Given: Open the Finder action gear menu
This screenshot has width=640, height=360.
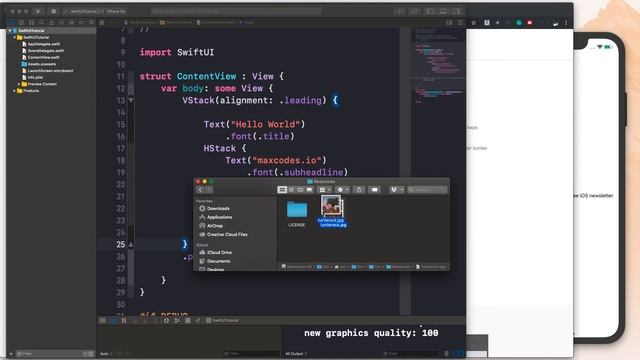Looking at the screenshot, I should (x=342, y=190).
